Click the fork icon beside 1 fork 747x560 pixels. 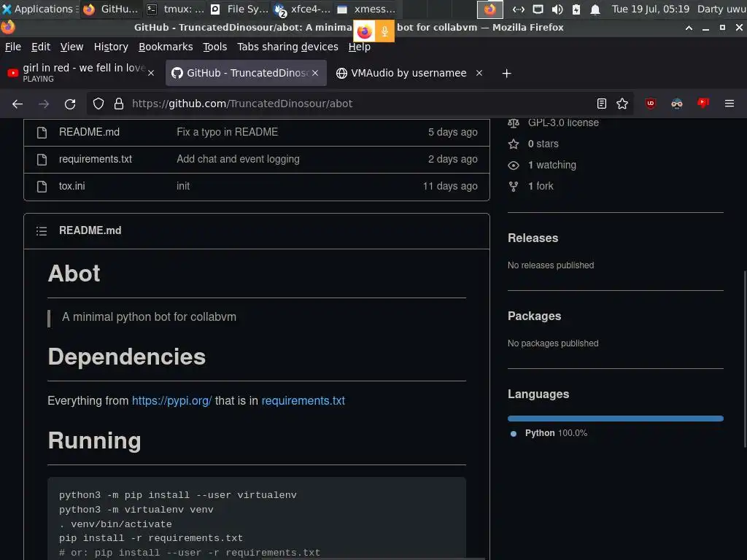513,187
